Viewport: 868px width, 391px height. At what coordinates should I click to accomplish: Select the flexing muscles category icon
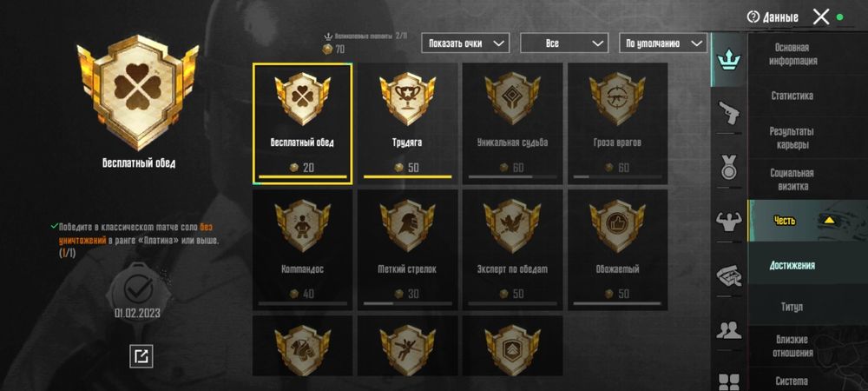point(729,221)
